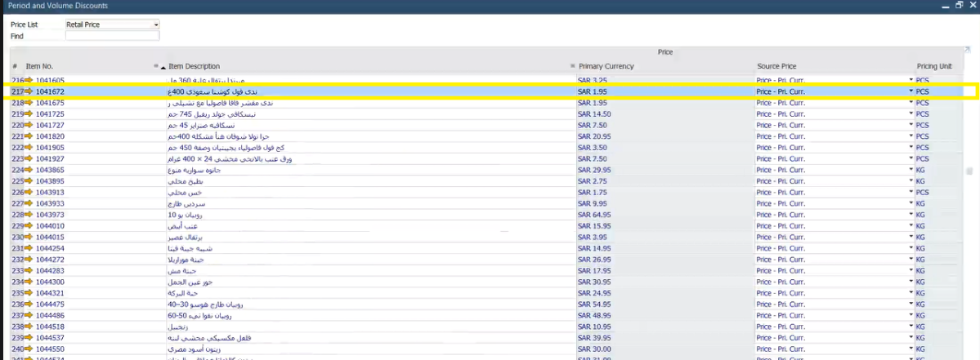
Task: Open link arrow for item 1044475
Action: [x=28, y=305]
